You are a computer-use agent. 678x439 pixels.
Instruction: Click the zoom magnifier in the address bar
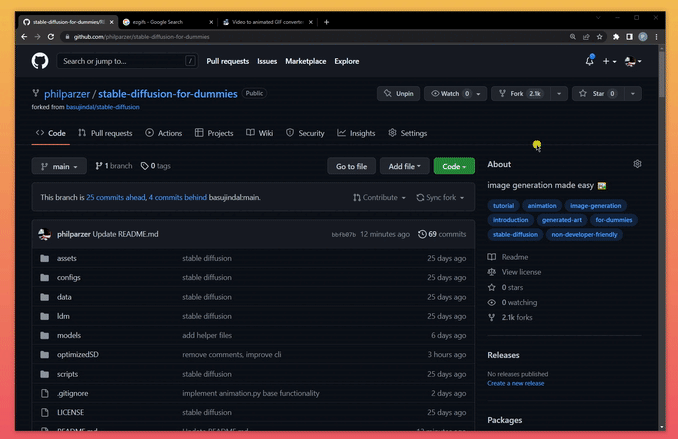click(572, 37)
